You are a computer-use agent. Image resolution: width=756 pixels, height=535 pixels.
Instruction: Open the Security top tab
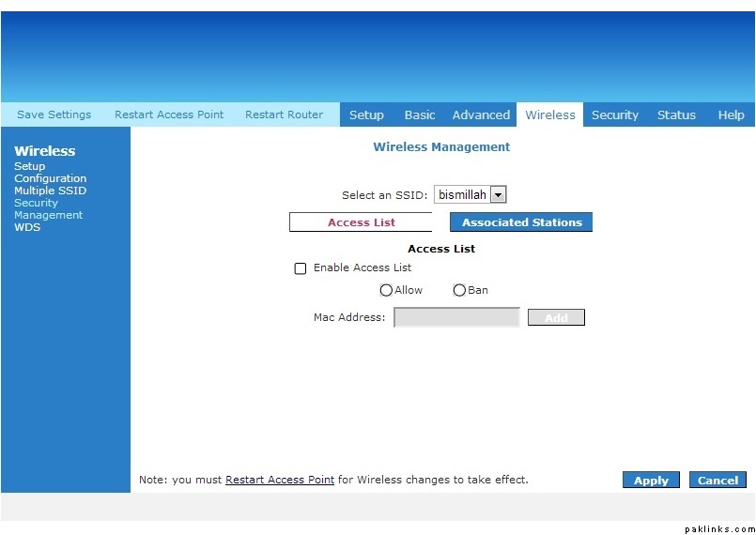(615, 115)
